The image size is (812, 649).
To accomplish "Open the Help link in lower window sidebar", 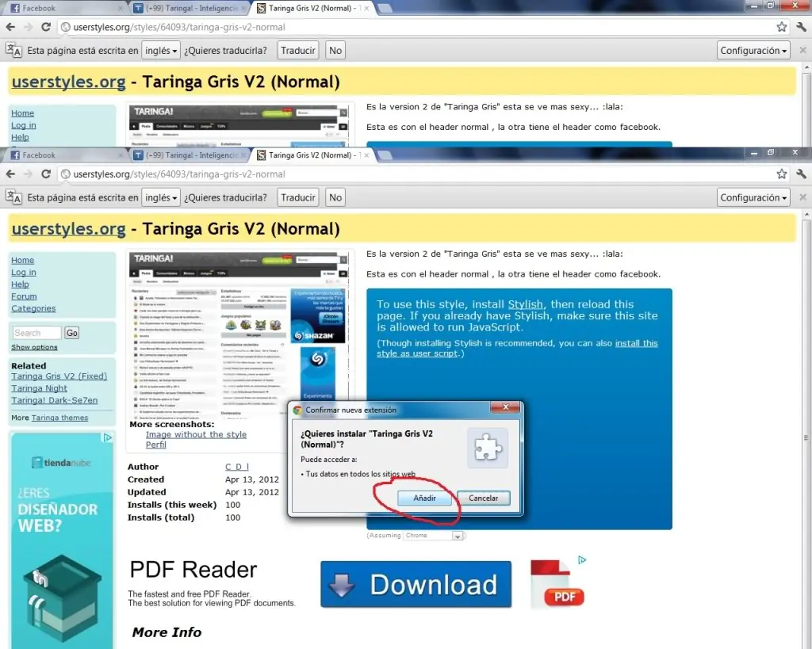I will click(x=20, y=284).
